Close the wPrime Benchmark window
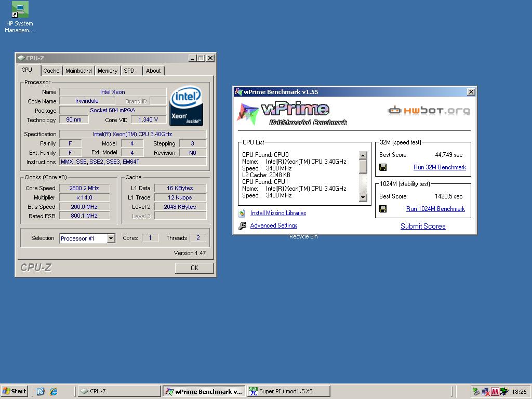Viewport: 532px width, 399px height. (471, 91)
